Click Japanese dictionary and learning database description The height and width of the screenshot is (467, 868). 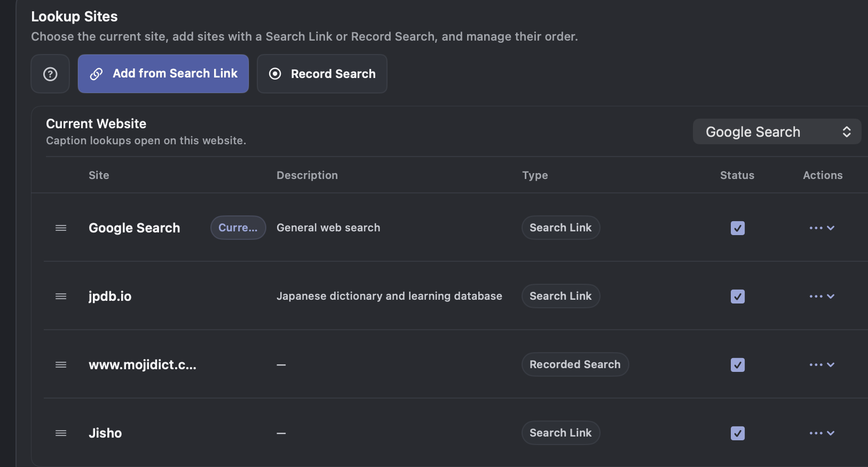tap(389, 296)
